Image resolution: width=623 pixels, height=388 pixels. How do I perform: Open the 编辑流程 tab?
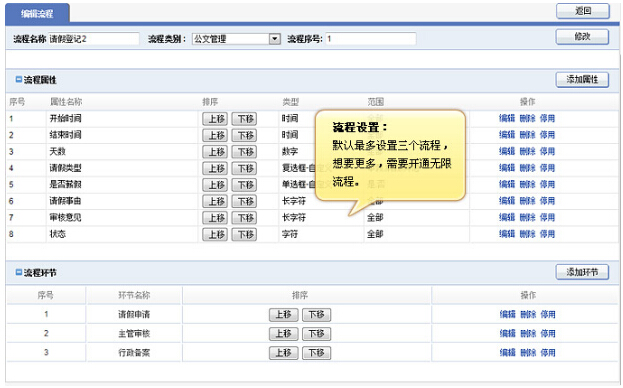[x=37, y=14]
